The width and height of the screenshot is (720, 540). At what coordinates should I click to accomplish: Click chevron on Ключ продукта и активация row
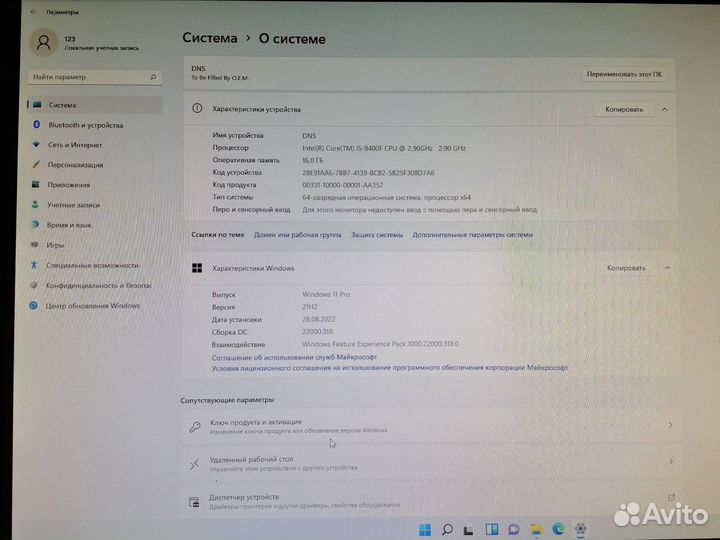point(670,425)
